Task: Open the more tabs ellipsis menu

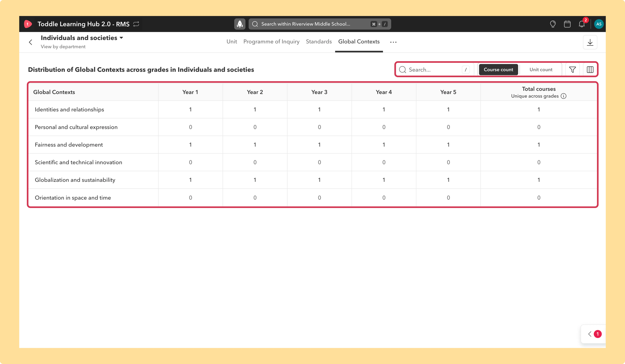Action: tap(393, 42)
